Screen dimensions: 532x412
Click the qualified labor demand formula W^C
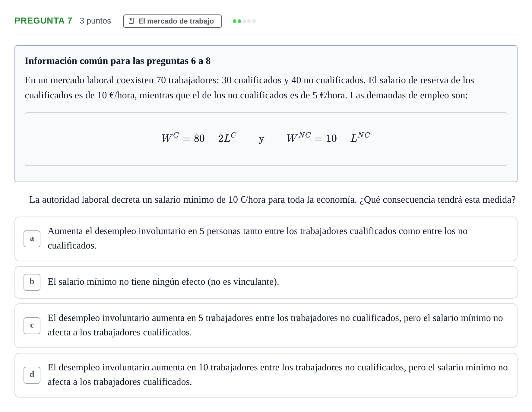point(199,138)
